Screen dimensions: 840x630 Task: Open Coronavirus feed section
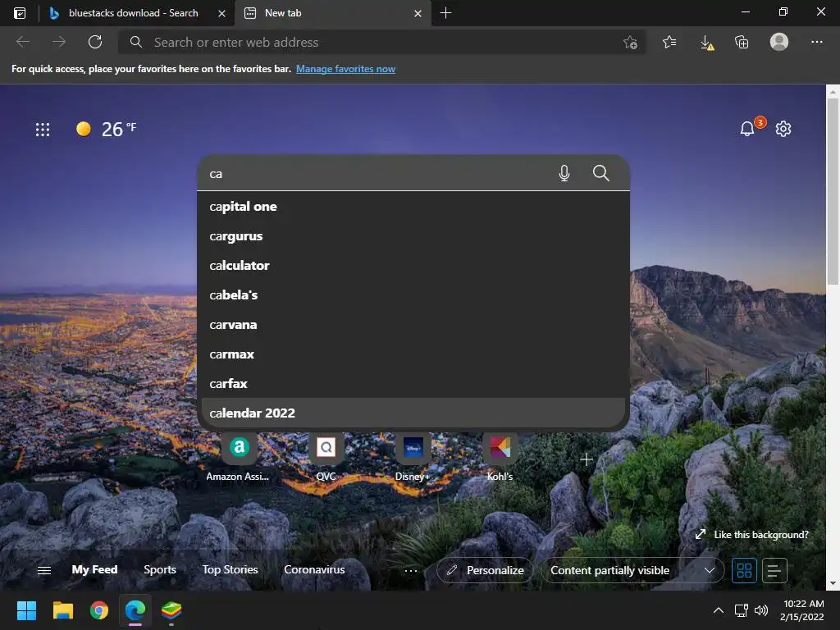click(x=314, y=569)
